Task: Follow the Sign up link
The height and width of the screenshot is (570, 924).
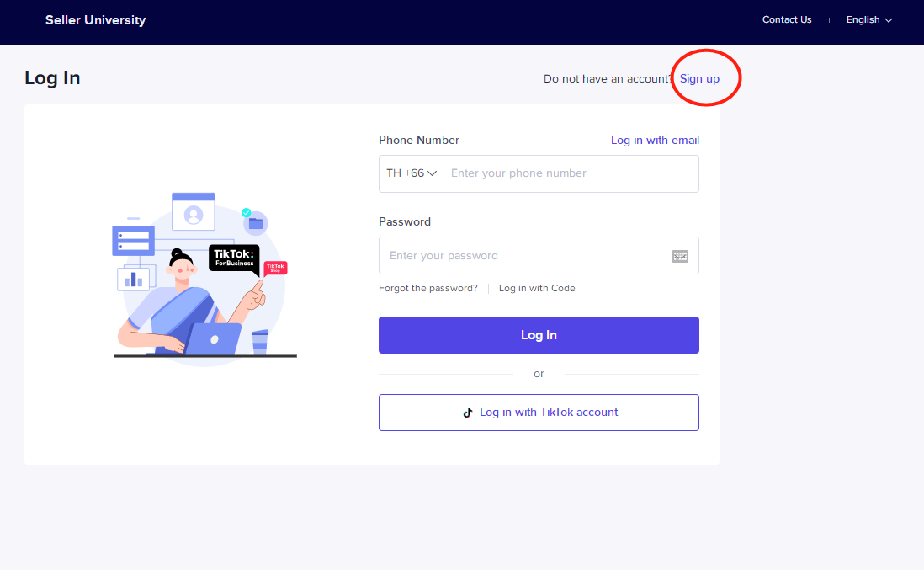Action: (699, 78)
